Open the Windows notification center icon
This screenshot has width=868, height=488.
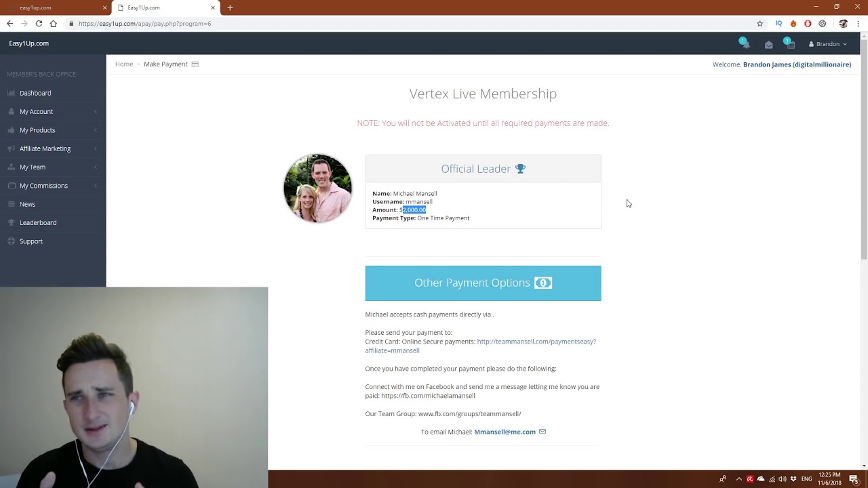853,479
